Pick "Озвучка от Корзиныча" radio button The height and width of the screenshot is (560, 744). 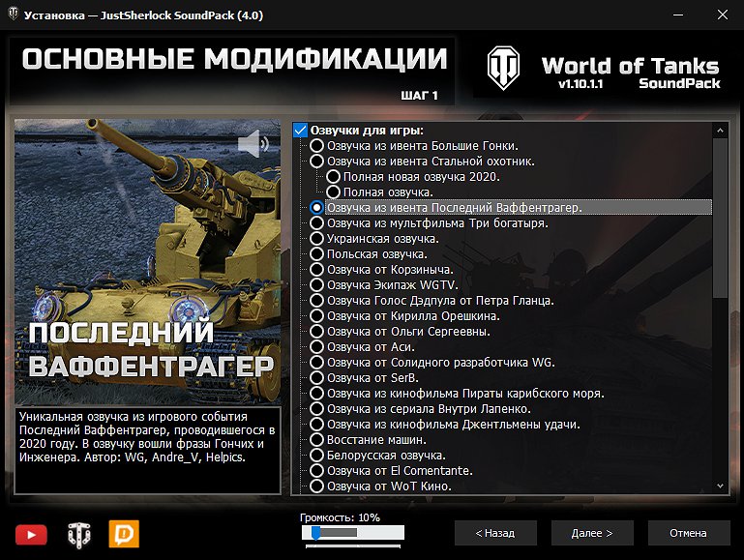click(x=317, y=269)
